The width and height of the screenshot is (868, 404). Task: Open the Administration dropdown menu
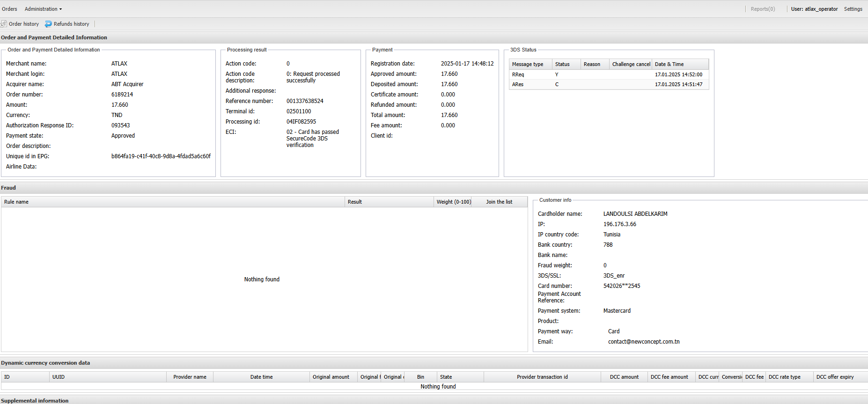click(x=43, y=9)
